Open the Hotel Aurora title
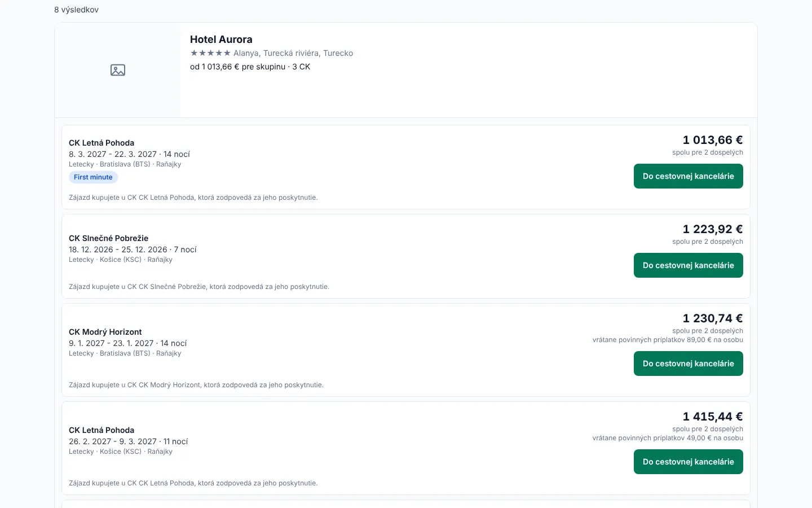Viewport: 812px width, 508px height. coord(221,40)
